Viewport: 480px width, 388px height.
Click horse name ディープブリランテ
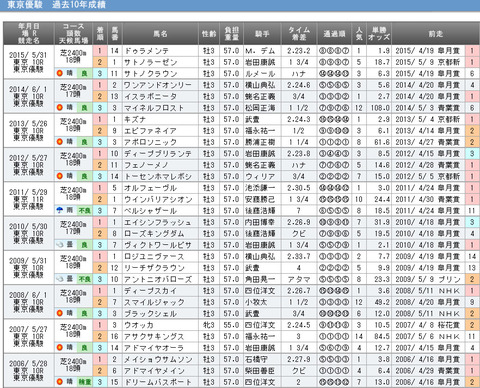[x=158, y=154]
